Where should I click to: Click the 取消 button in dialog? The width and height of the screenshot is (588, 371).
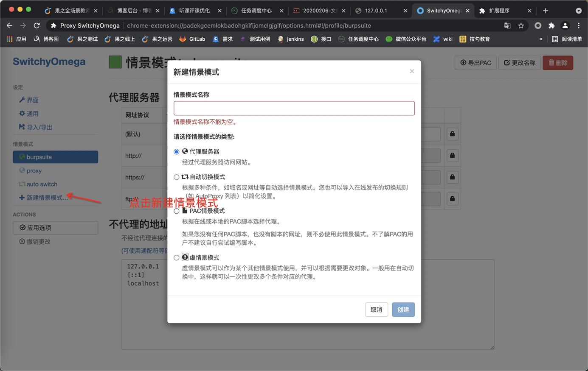pos(376,310)
